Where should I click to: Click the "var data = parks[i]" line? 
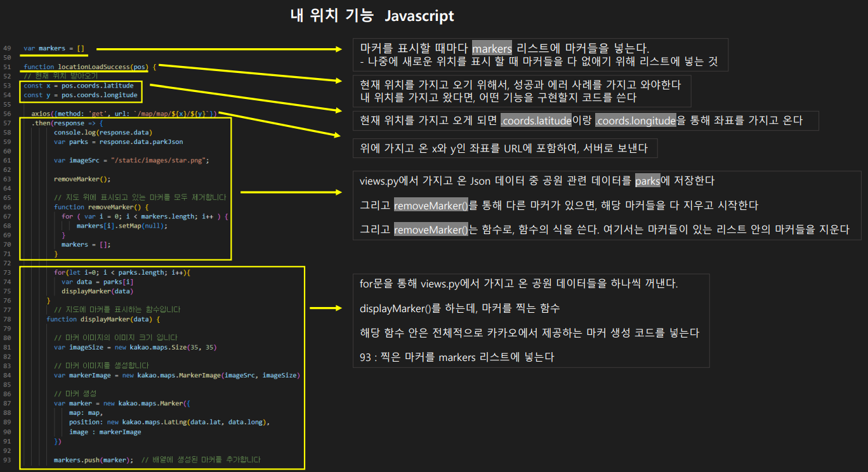click(98, 282)
